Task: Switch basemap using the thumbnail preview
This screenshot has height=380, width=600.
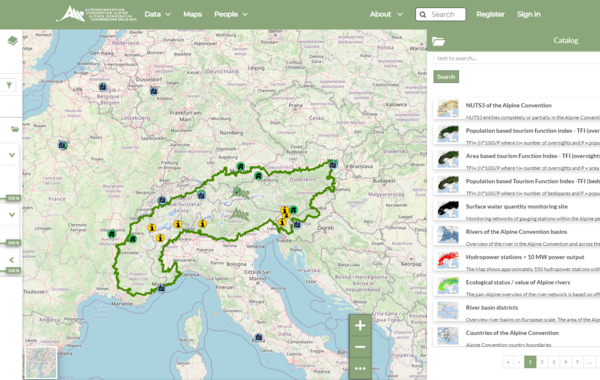Action: pyautogui.click(x=41, y=362)
